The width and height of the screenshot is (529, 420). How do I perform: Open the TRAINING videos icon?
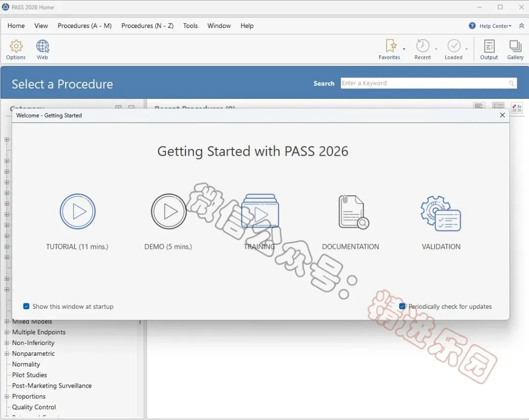click(x=260, y=211)
